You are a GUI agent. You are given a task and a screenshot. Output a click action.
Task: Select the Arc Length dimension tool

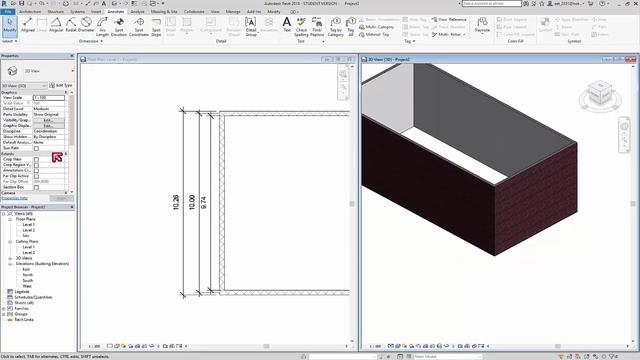pos(102,27)
